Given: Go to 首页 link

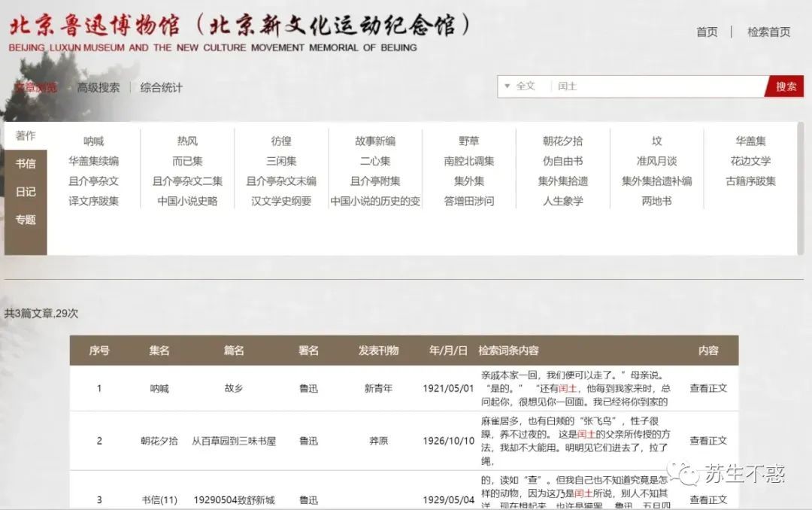Looking at the screenshot, I should coord(707,32).
